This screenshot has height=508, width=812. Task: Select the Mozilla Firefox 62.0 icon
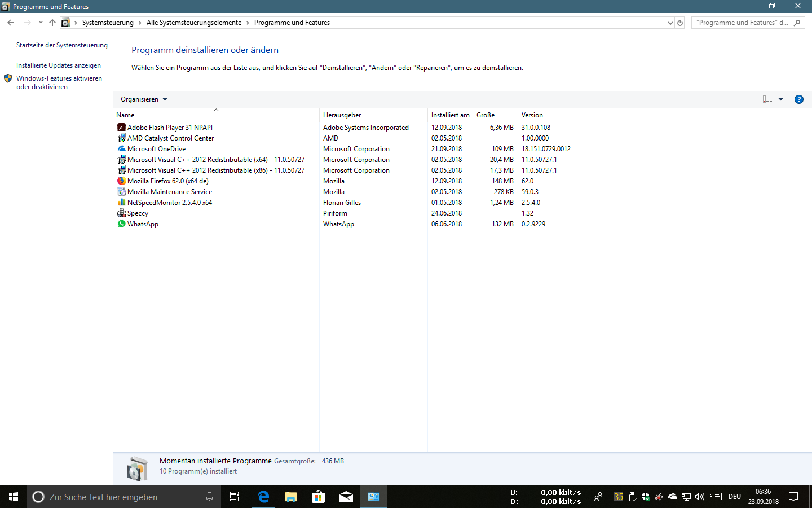click(x=121, y=181)
